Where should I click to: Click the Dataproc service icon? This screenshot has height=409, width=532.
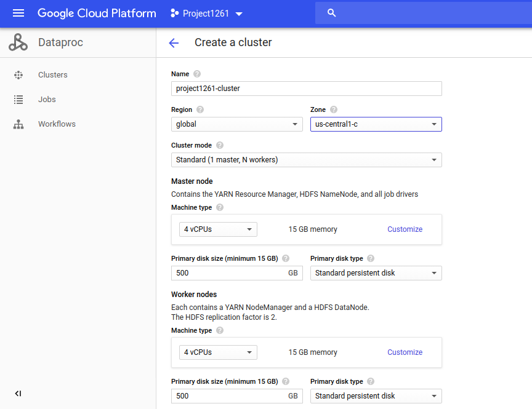(18, 42)
